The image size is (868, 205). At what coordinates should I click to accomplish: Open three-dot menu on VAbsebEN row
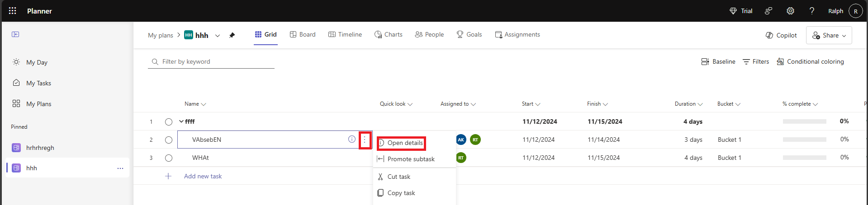coord(365,140)
